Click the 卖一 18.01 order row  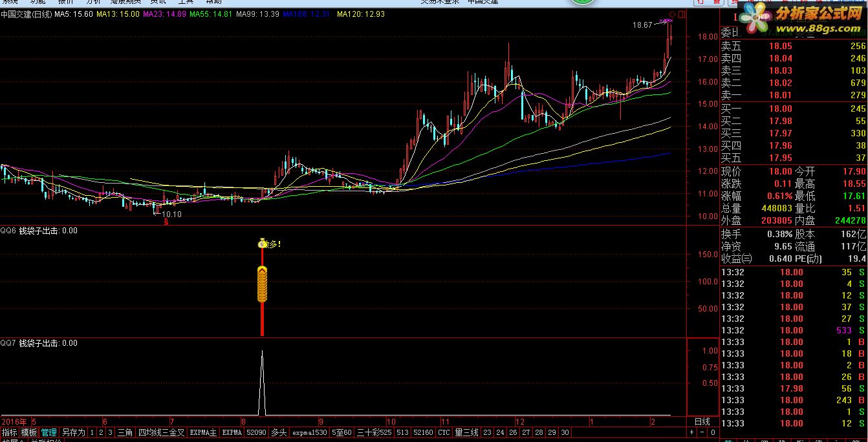click(x=794, y=95)
